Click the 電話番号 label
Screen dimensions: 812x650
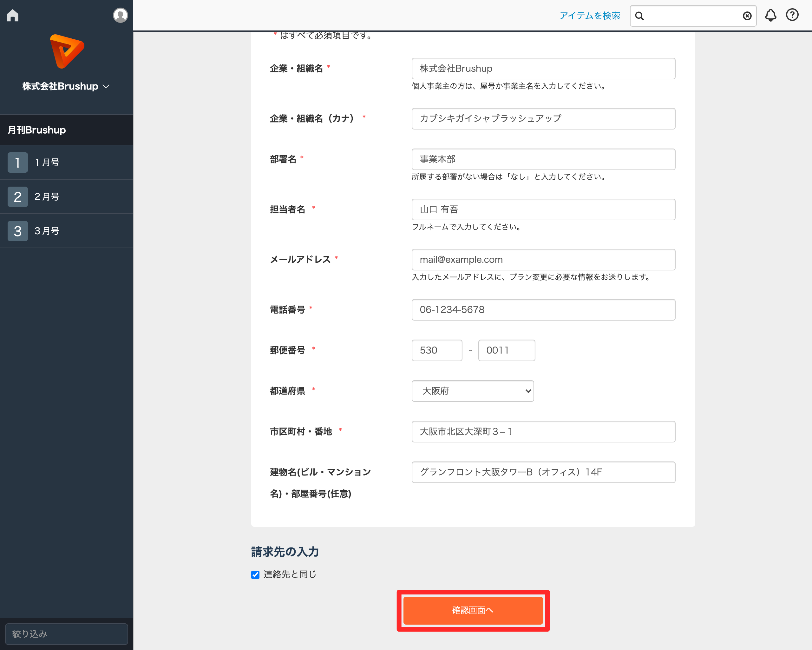(x=287, y=310)
